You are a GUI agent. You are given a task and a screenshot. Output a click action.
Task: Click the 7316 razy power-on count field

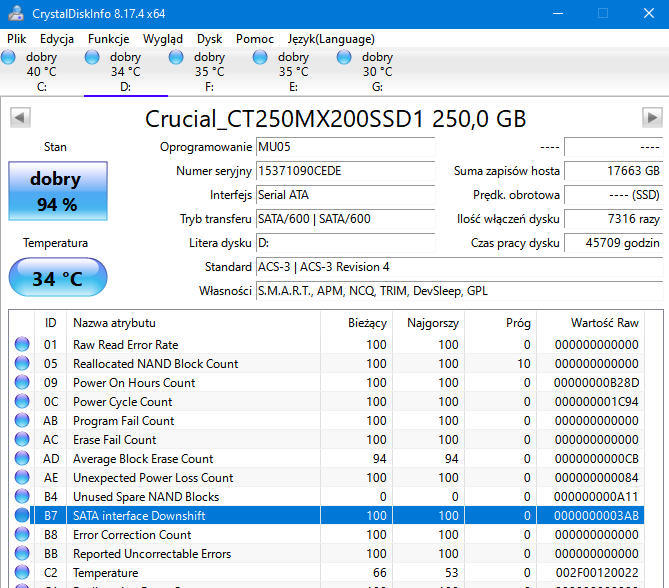coord(614,219)
